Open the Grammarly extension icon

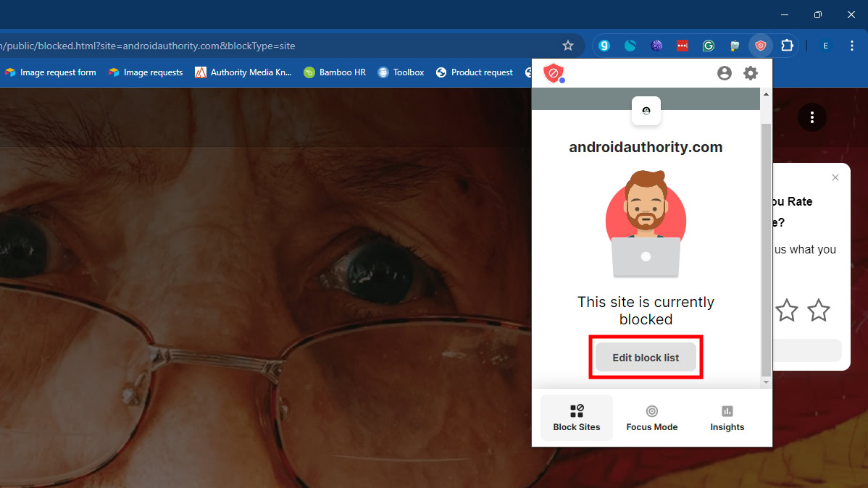(x=708, y=46)
